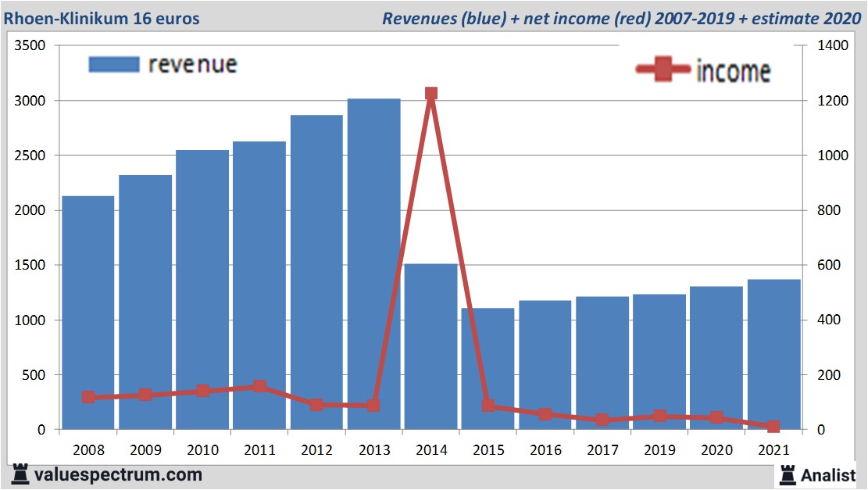The width and height of the screenshot is (868, 490).
Task: Select the 2015 revenue bar
Action: [488, 369]
